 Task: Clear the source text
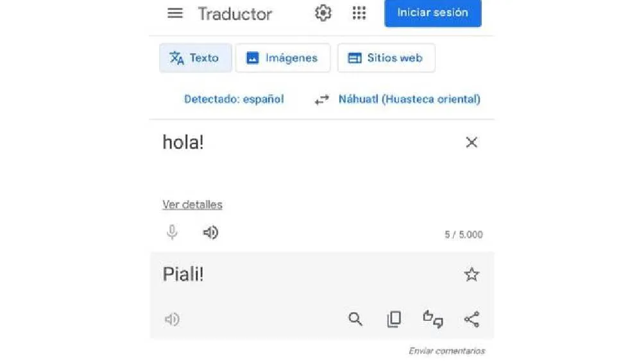[471, 143]
